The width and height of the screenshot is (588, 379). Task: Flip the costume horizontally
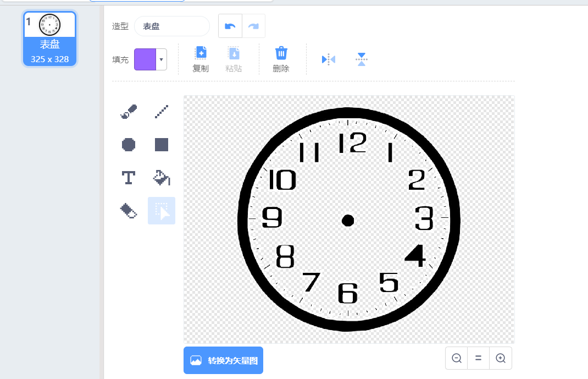(328, 59)
